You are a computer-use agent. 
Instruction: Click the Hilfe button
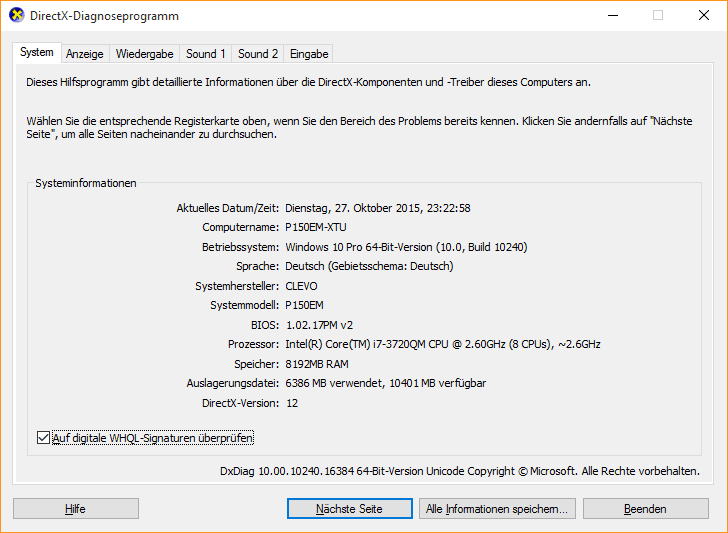pyautogui.click(x=76, y=509)
